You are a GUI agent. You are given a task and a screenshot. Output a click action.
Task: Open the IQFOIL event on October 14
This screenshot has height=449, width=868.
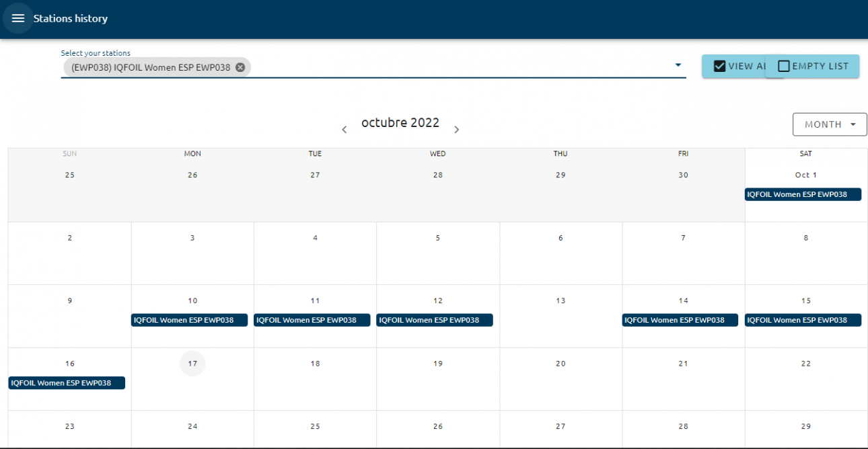(680, 321)
